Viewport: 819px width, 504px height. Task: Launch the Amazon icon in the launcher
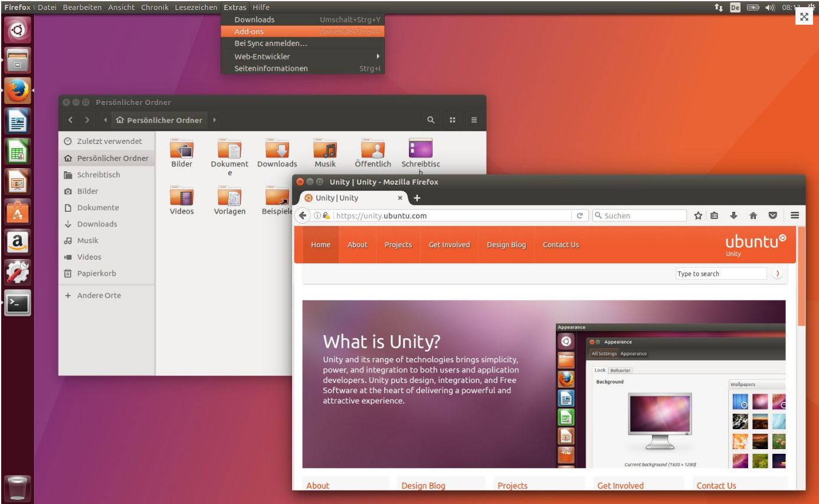18,241
